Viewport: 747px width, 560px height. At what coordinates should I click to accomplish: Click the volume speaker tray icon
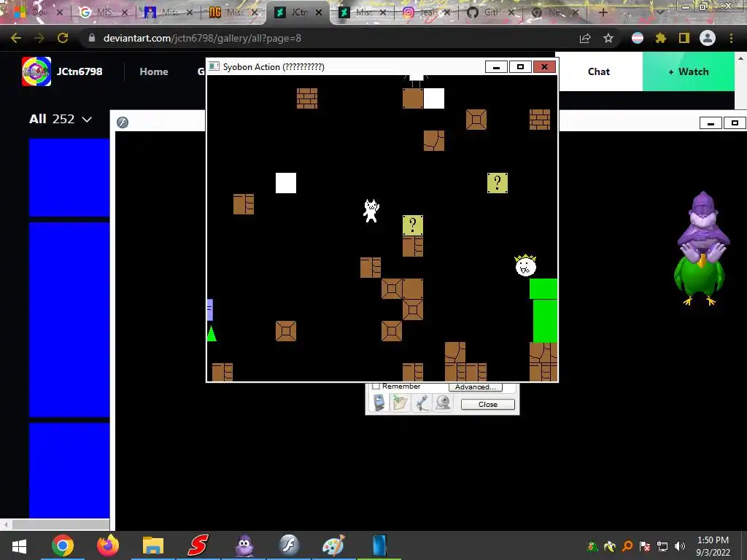[680, 546]
